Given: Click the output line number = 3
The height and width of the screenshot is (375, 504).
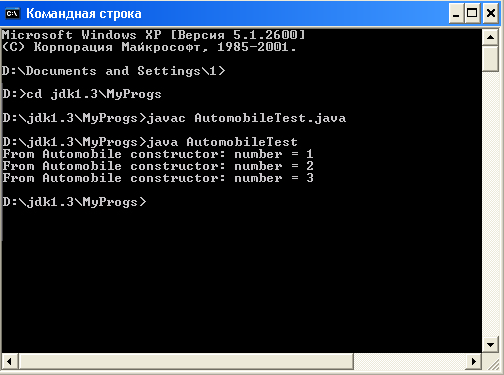Looking at the screenshot, I should (158, 178).
